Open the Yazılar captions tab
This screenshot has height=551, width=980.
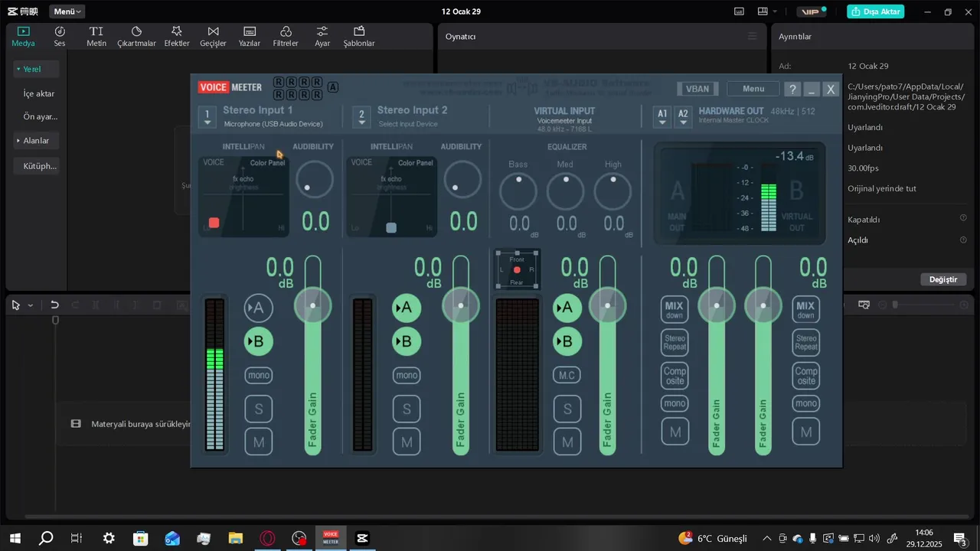coord(250,36)
